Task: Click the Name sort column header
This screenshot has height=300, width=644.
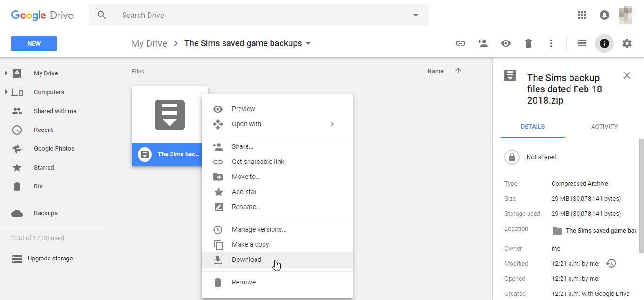Action: tap(435, 71)
